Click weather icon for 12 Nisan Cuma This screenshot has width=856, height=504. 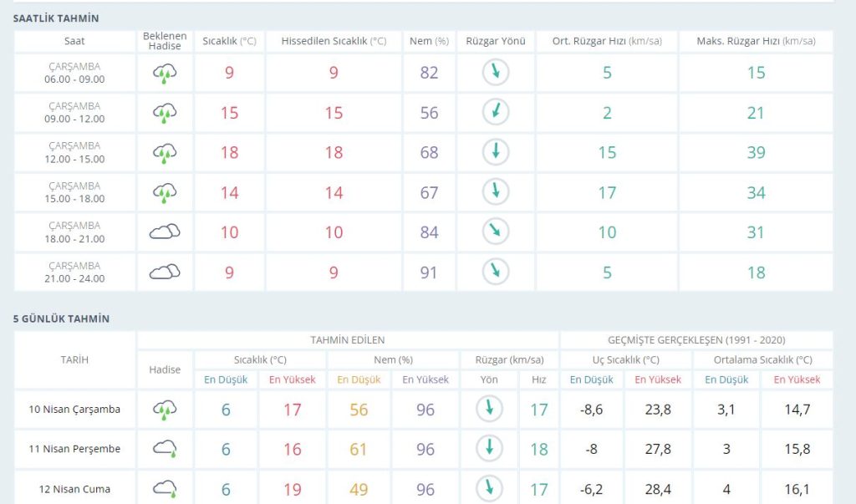[165, 489]
